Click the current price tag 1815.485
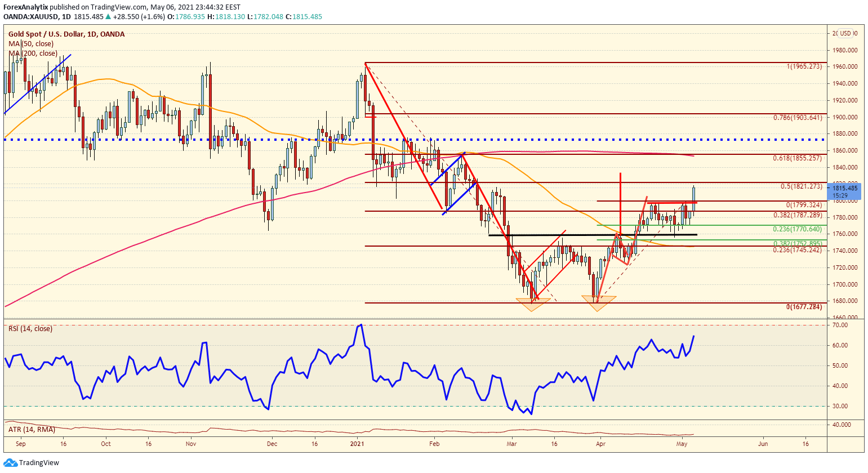 845,188
